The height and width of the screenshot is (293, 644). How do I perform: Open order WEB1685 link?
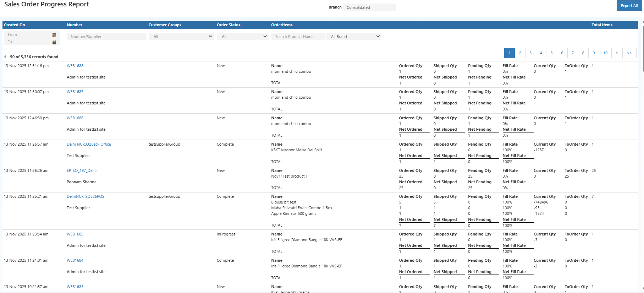pyautogui.click(x=75, y=234)
